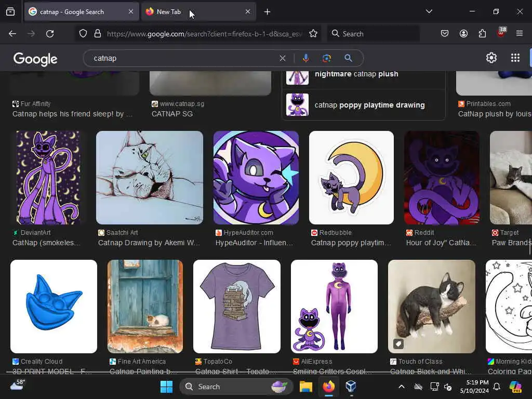This screenshot has width=532, height=399.
Task: Clear the Google search query
Action: (282, 58)
